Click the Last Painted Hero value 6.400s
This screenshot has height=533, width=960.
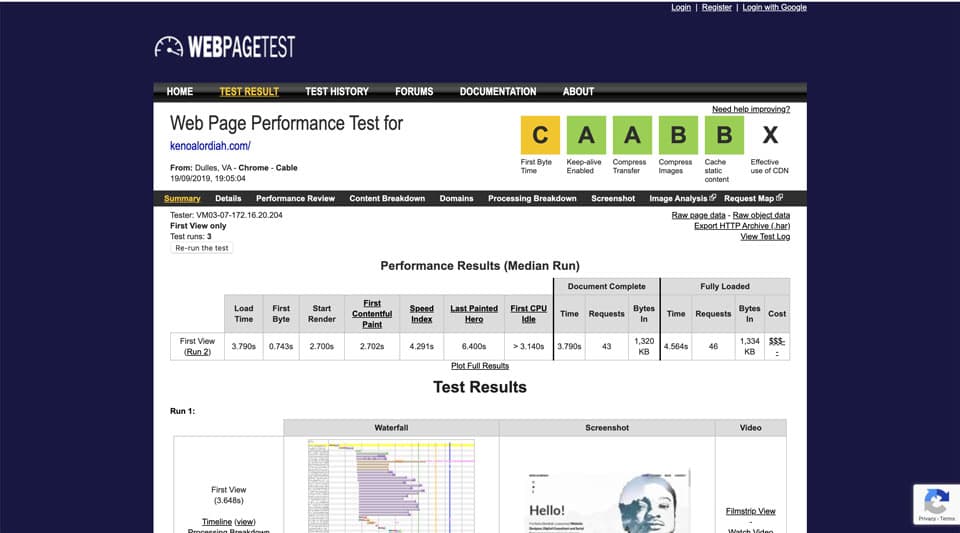pyautogui.click(x=474, y=346)
